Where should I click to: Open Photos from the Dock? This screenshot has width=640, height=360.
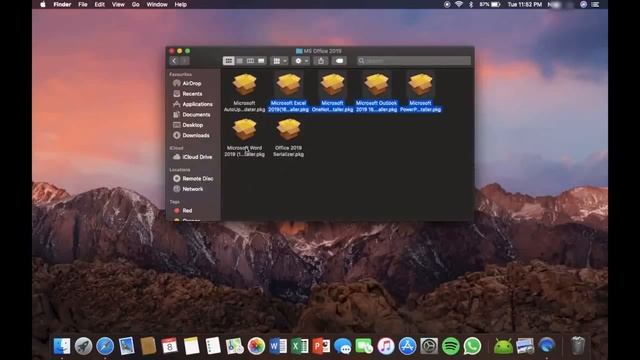tap(256, 346)
